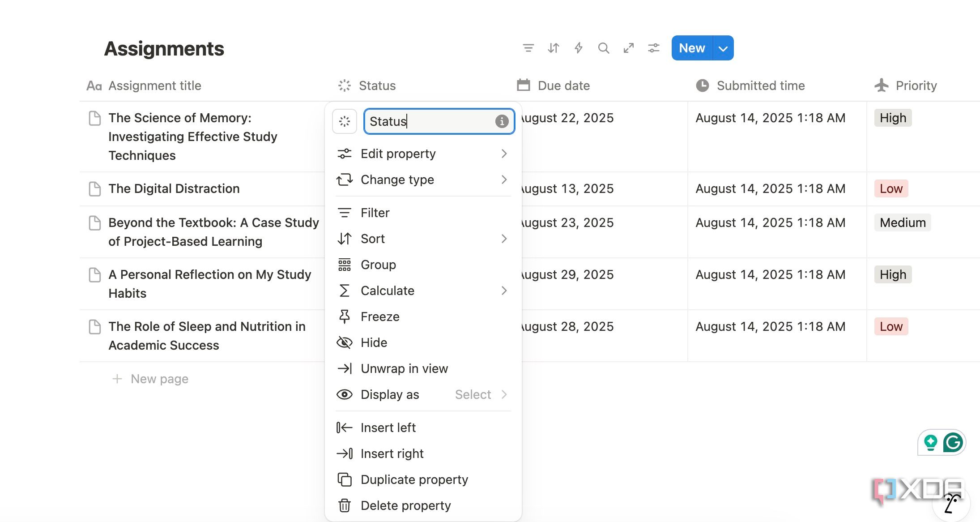Open view settings sliders icon
Image resolution: width=980 pixels, height=522 pixels.
pyautogui.click(x=654, y=48)
